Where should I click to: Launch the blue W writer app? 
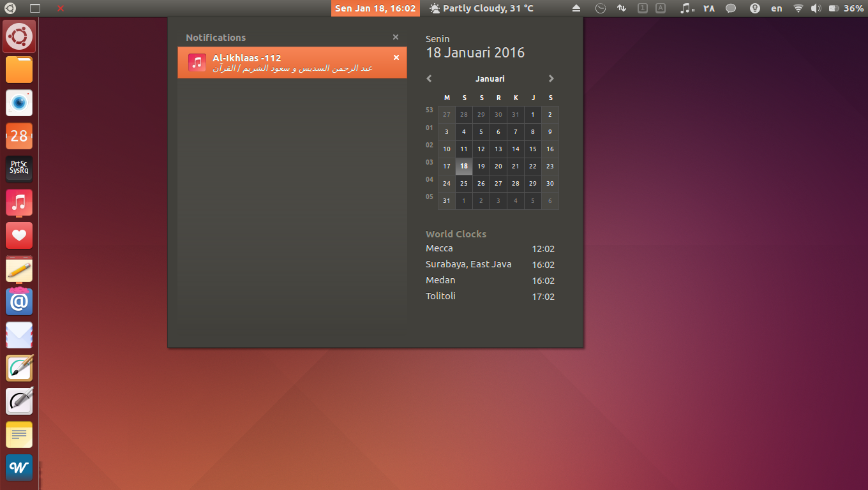[19, 468]
